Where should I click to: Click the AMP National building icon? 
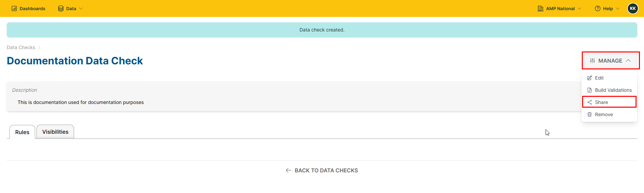click(x=541, y=8)
